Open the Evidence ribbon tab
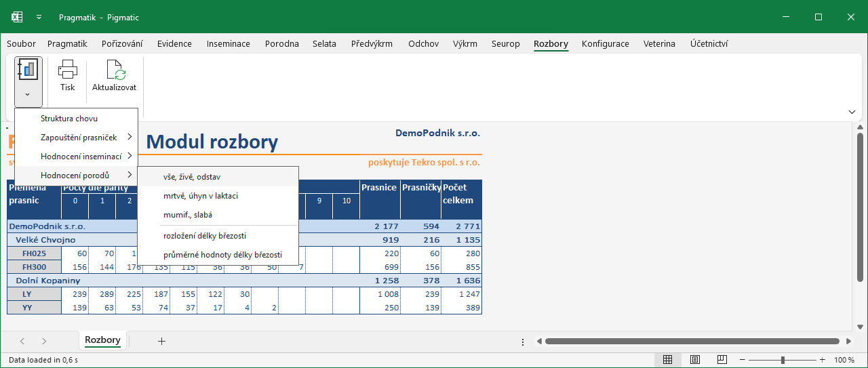 pos(174,44)
